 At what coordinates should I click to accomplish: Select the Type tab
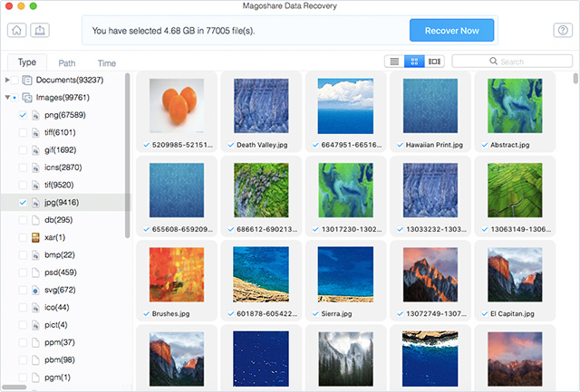point(27,62)
